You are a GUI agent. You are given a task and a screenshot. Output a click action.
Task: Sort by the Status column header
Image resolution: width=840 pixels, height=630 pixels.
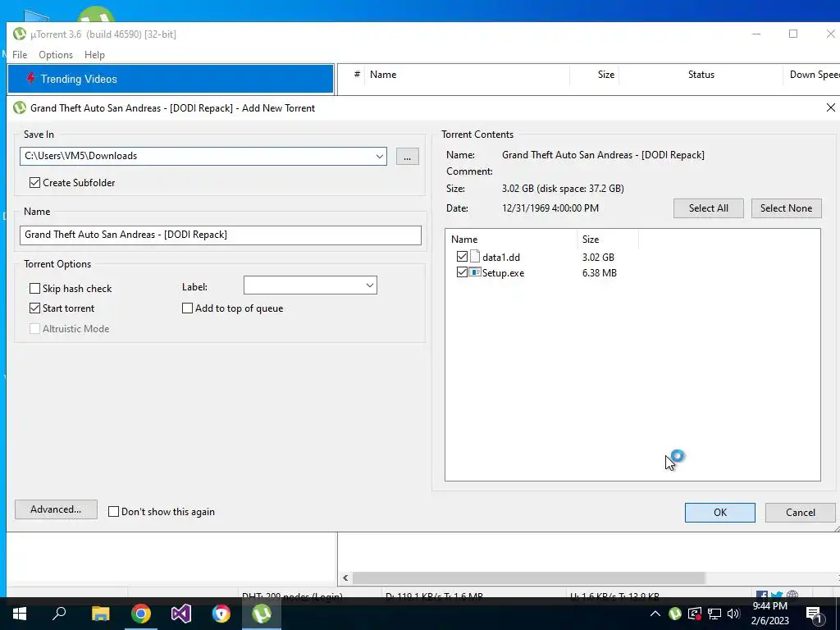(x=701, y=75)
